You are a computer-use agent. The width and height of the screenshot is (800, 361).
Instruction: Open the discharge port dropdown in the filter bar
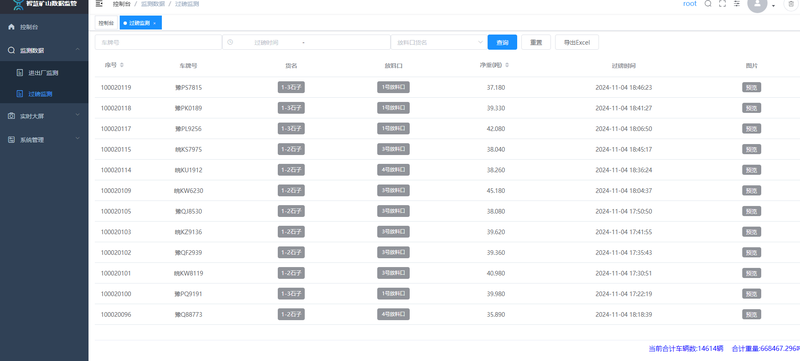(x=438, y=42)
